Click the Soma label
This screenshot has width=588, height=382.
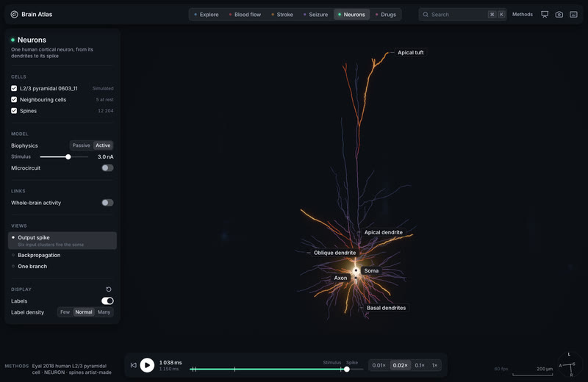[x=371, y=270]
